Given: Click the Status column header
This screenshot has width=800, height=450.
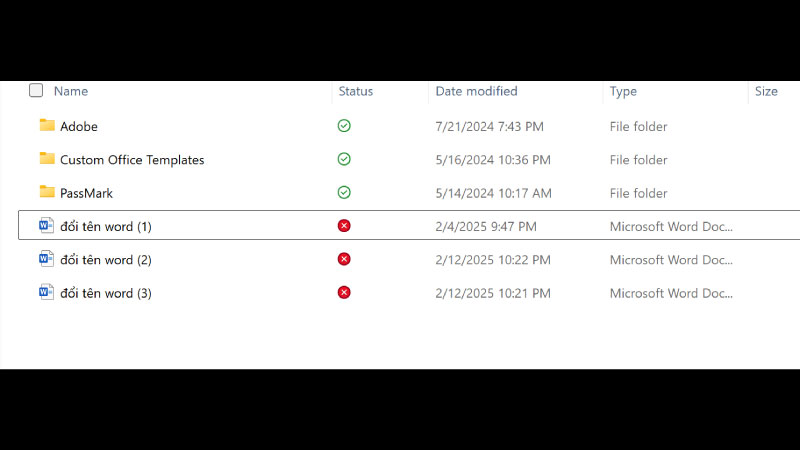Looking at the screenshot, I should click(356, 91).
